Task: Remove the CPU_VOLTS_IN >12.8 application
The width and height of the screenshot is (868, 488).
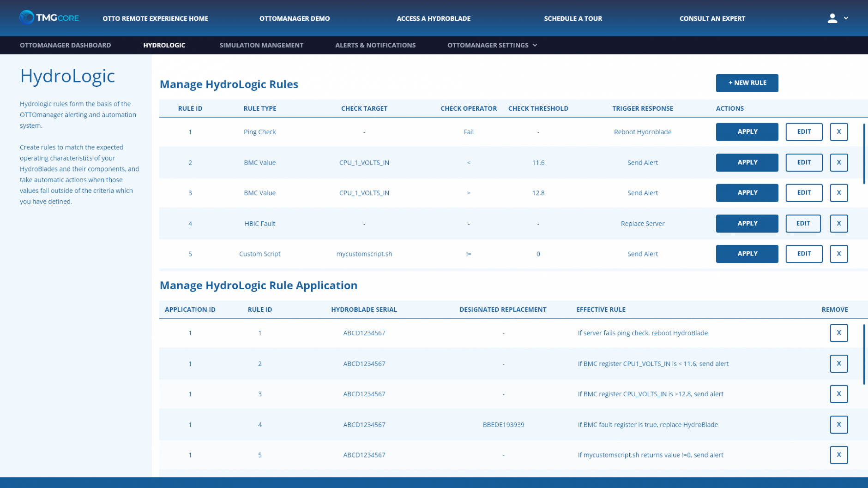Action: click(x=839, y=394)
